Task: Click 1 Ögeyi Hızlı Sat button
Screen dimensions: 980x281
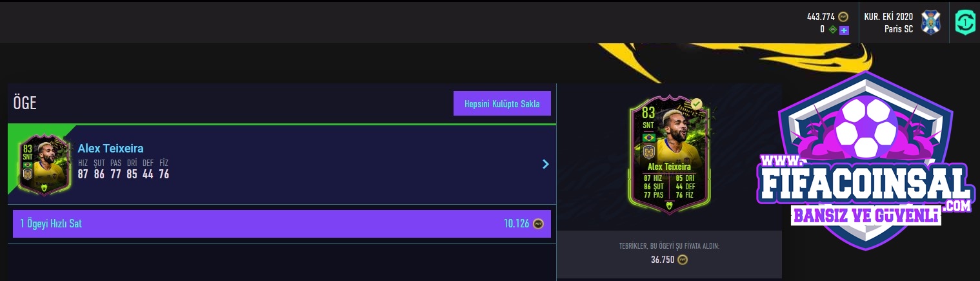Action: pos(282,224)
